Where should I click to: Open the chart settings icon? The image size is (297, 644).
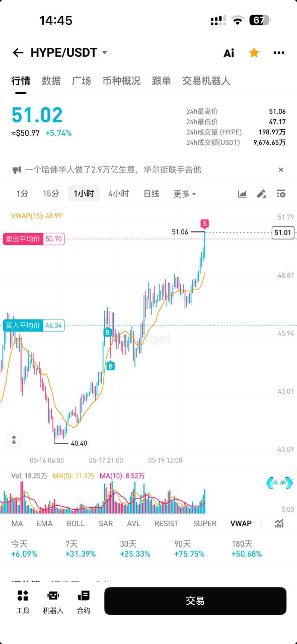[x=281, y=194]
